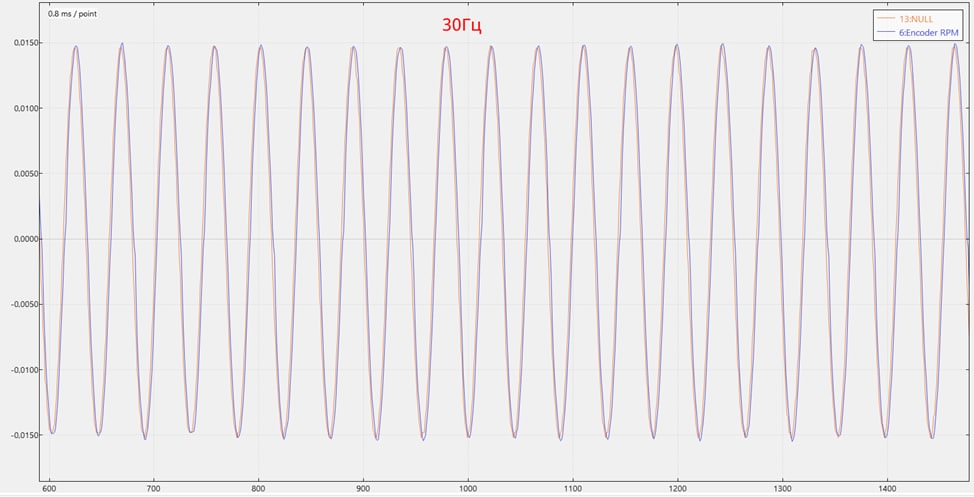Click the 1100 x-axis tick label

pos(573,489)
